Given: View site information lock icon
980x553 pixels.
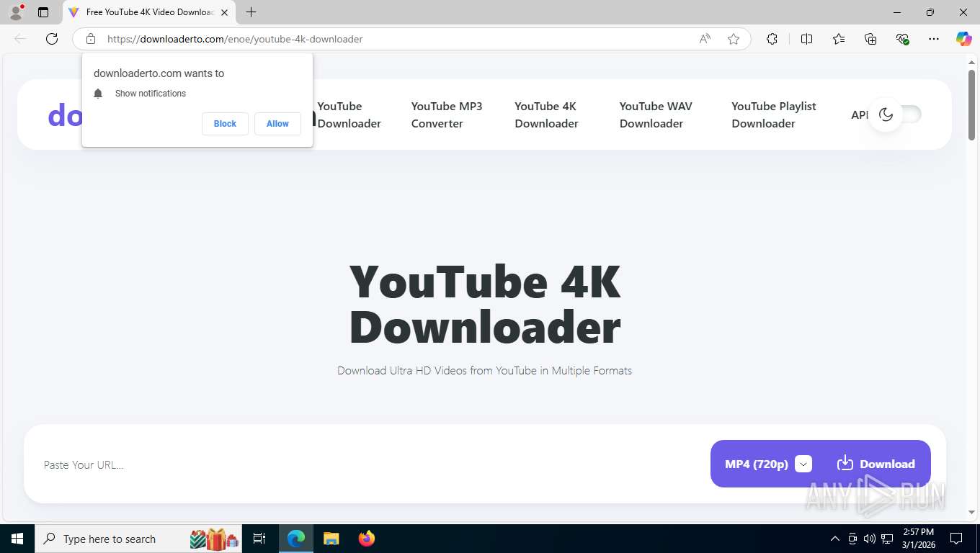Looking at the screenshot, I should point(91,39).
